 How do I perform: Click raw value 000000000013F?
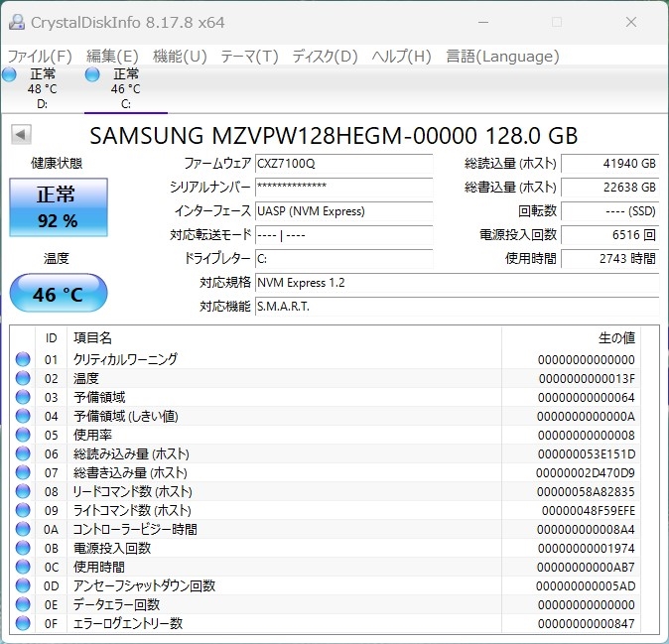click(587, 378)
